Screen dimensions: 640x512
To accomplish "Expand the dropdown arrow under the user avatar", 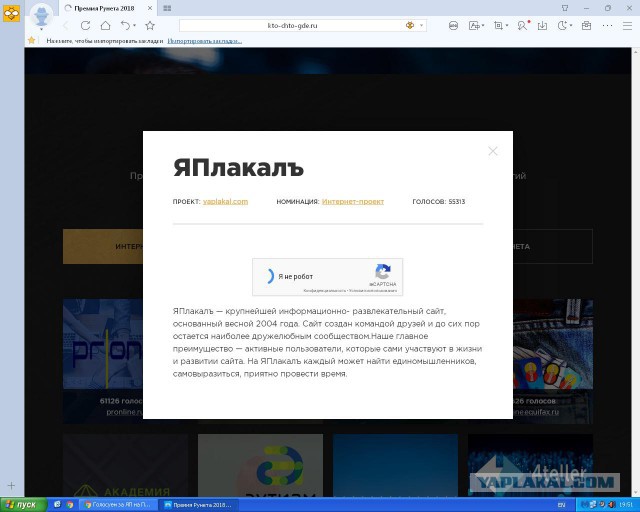I will (x=41, y=29).
